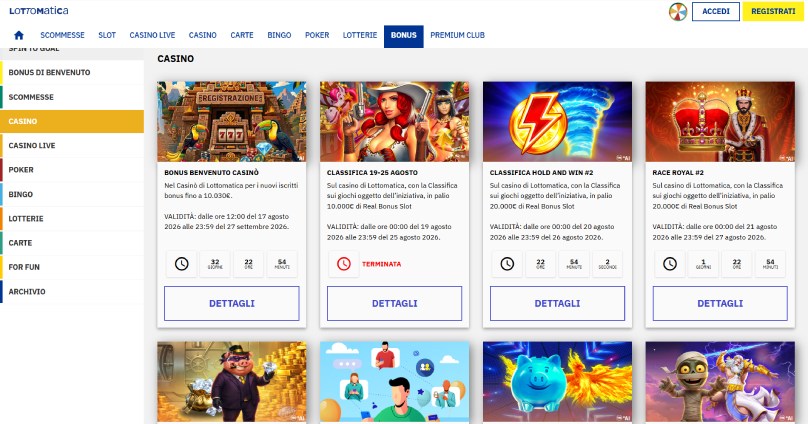This screenshot has width=808, height=424.
Task: Click red clock icon beside Terminata
Action: [344, 264]
